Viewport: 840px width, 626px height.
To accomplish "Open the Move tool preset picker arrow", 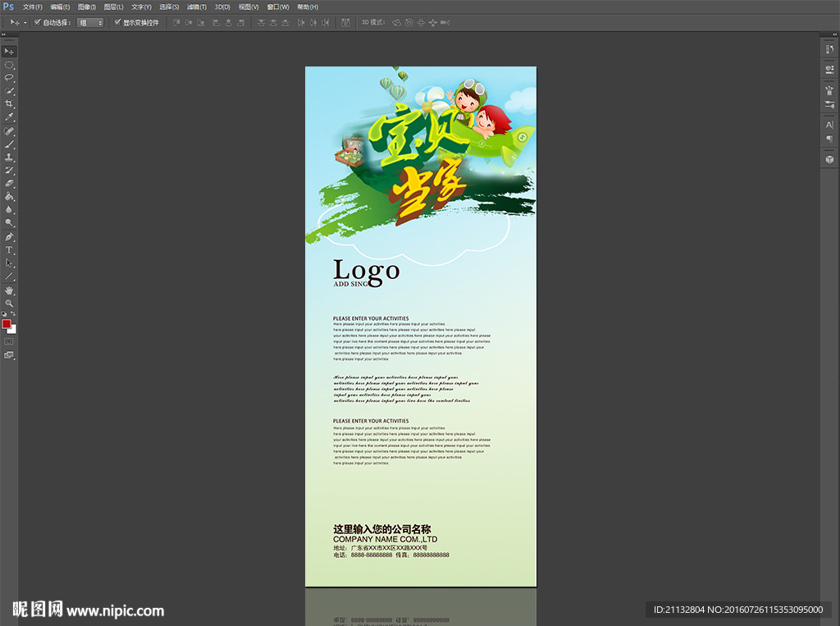I will [25, 23].
